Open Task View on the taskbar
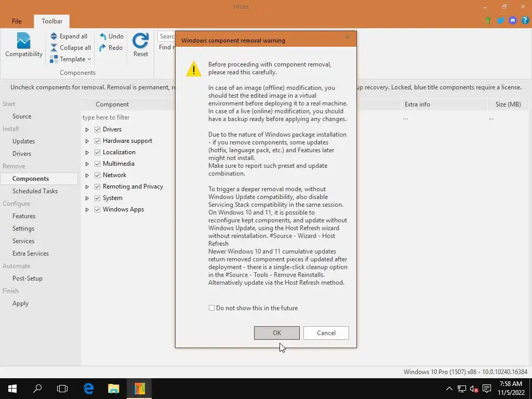Screen dimensions: 532x399 62,389
